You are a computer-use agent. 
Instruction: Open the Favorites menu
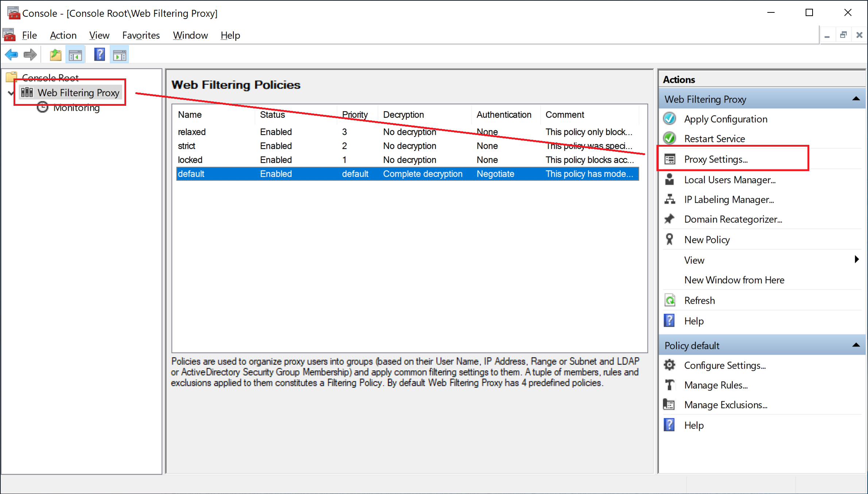click(141, 35)
